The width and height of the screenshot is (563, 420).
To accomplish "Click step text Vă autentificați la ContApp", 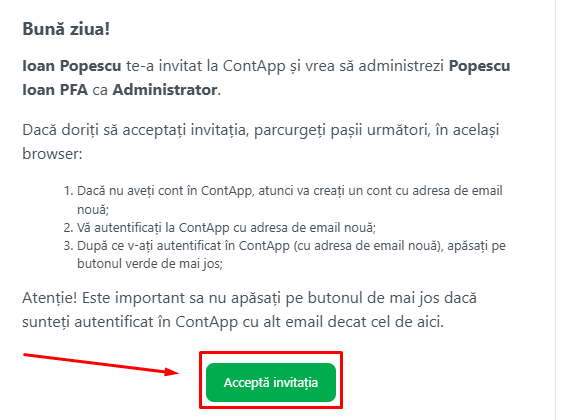I will click(153, 228).
